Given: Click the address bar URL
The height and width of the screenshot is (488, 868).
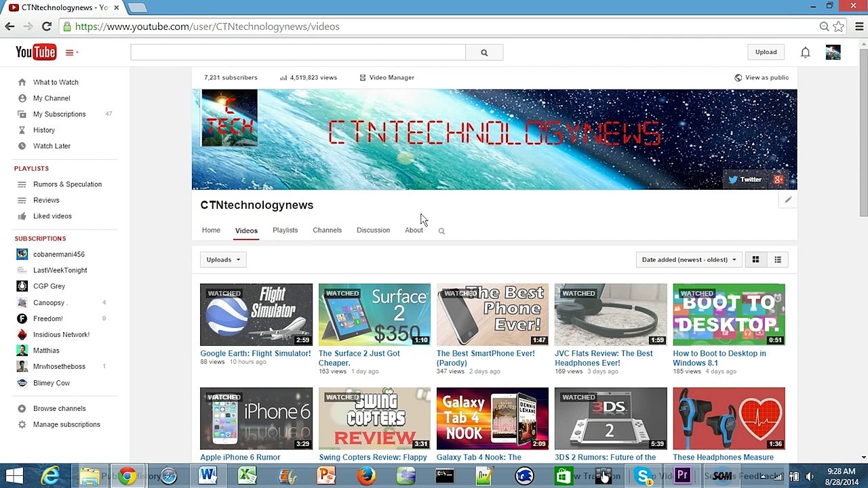Looking at the screenshot, I should (x=207, y=26).
